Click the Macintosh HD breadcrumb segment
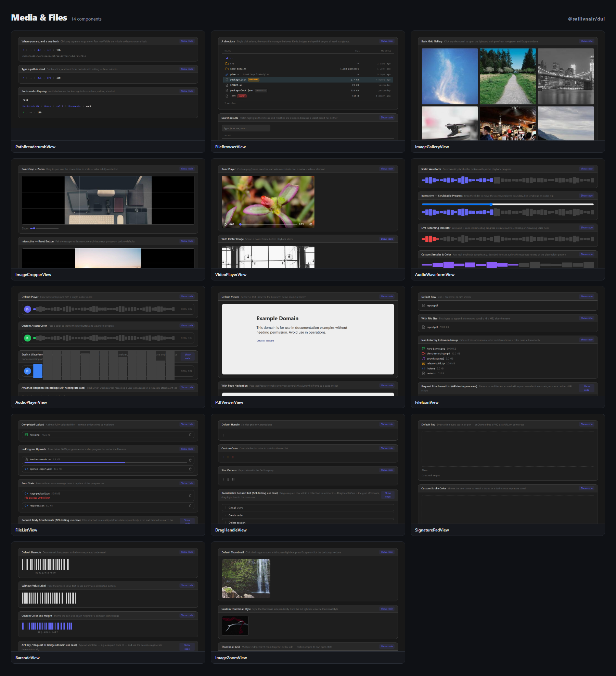The height and width of the screenshot is (676, 616). (31, 107)
